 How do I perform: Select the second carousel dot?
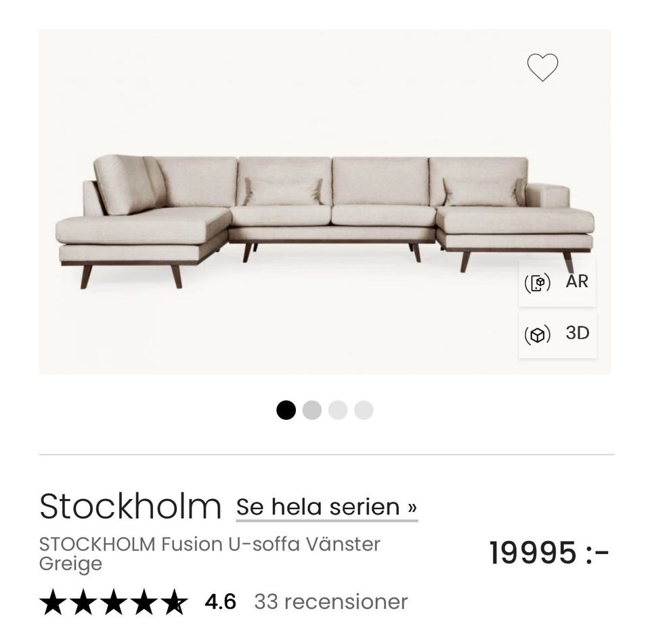(x=311, y=409)
